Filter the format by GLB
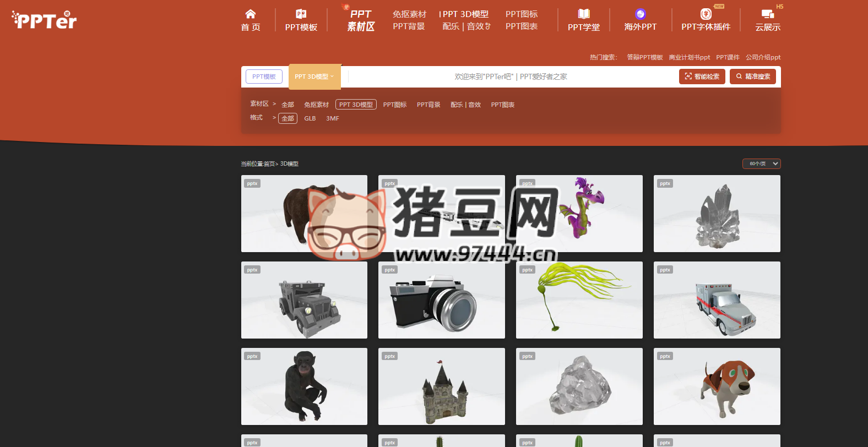 tap(310, 118)
